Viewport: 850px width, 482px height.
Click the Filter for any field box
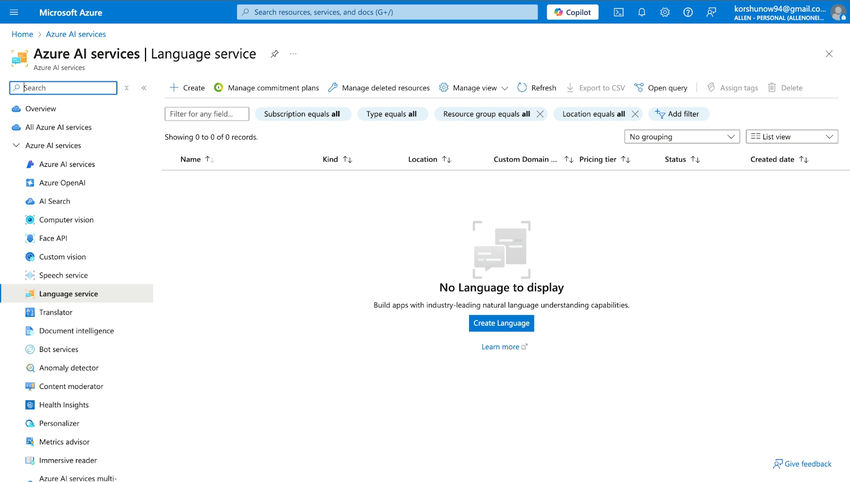(207, 114)
